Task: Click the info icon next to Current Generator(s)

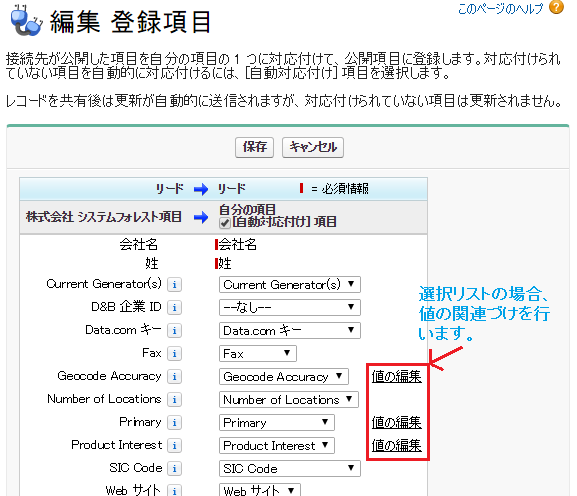Action: click(x=174, y=284)
